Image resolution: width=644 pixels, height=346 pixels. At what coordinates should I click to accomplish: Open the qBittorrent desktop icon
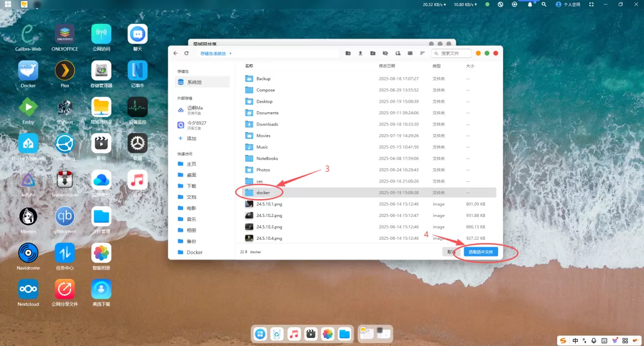point(65,217)
